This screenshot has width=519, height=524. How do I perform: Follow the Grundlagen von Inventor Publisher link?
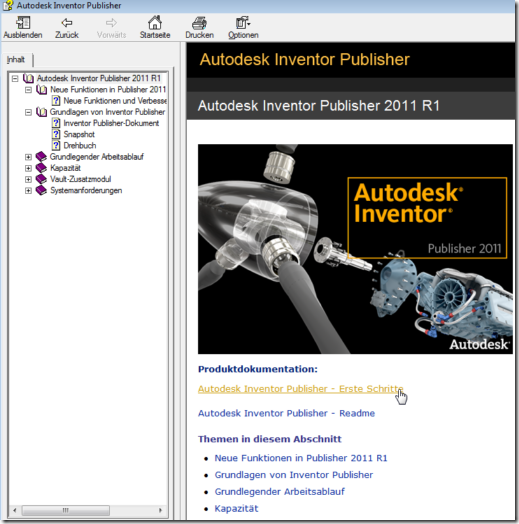click(x=294, y=475)
